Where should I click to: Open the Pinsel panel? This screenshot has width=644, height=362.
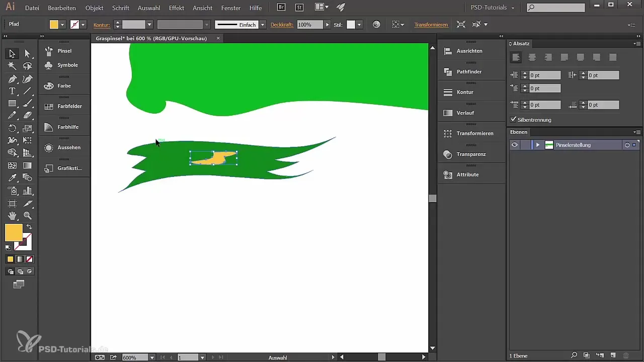click(64, 51)
